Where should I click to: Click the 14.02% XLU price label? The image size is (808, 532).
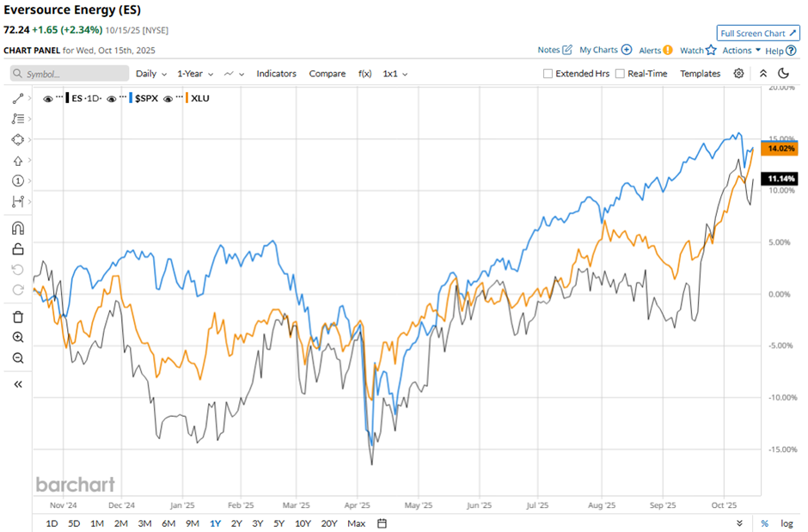click(x=779, y=149)
